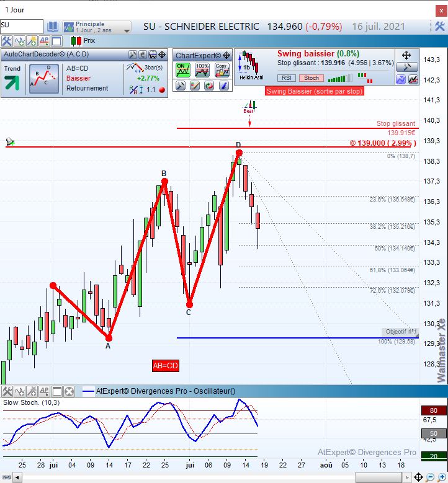The image size is (448, 483).
Task: Open ChartExpert hammer settings
Action: [181, 86]
